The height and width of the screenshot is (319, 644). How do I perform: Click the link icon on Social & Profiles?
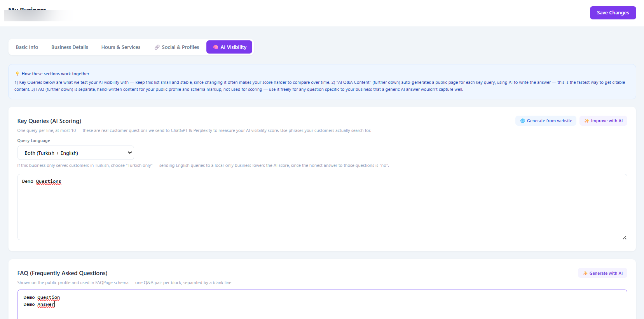pyautogui.click(x=157, y=47)
